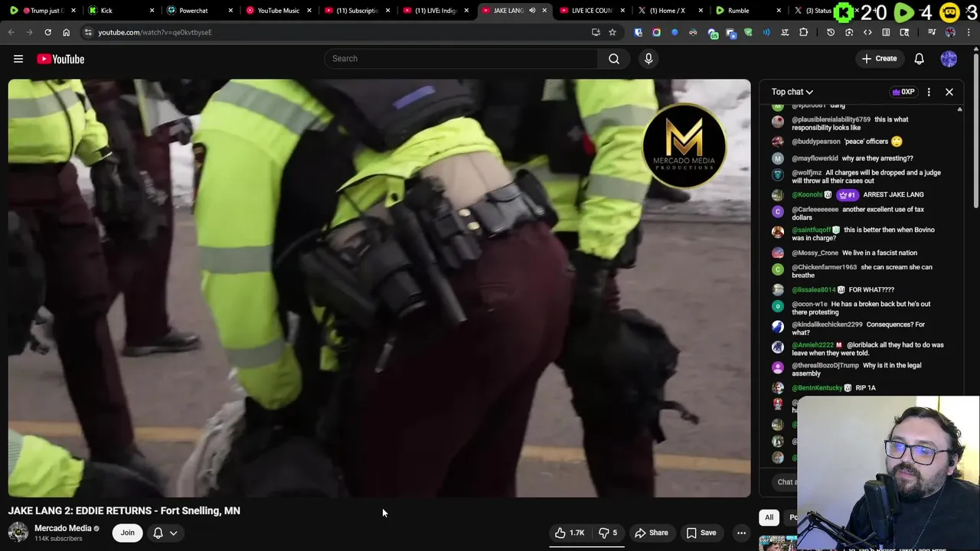Mute the JAKE LANG tab audio
Screen dimensions: 980x551
532,11
